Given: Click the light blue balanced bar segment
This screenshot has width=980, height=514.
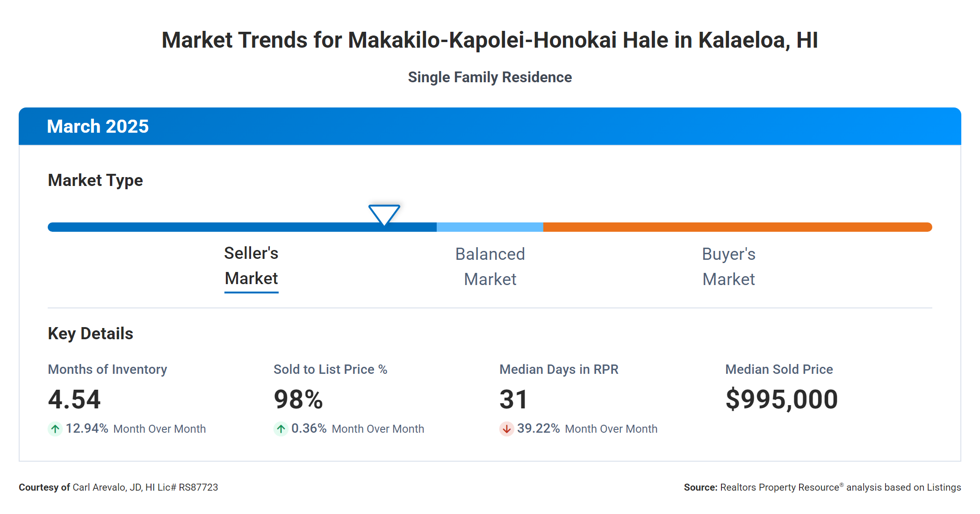Looking at the screenshot, I should click(x=490, y=227).
